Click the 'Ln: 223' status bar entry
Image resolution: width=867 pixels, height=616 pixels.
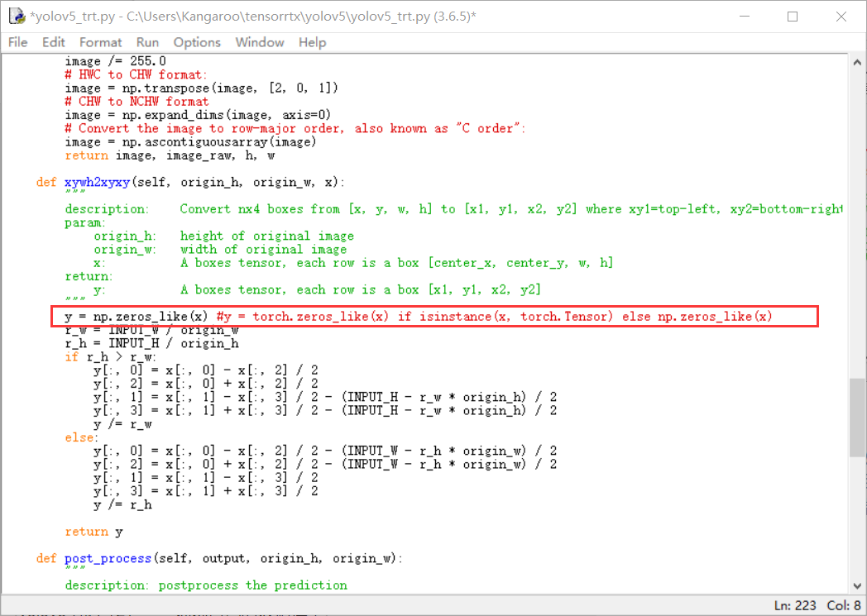(x=795, y=605)
